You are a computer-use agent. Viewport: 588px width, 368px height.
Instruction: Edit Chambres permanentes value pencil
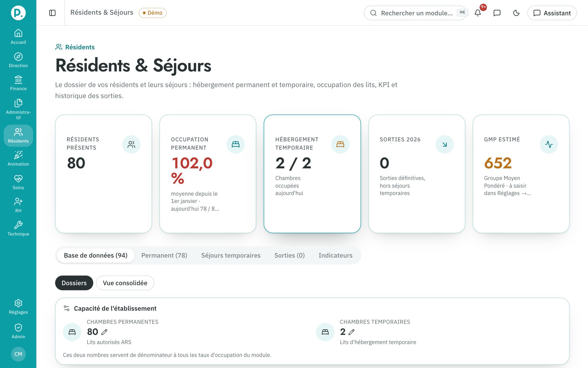click(104, 332)
